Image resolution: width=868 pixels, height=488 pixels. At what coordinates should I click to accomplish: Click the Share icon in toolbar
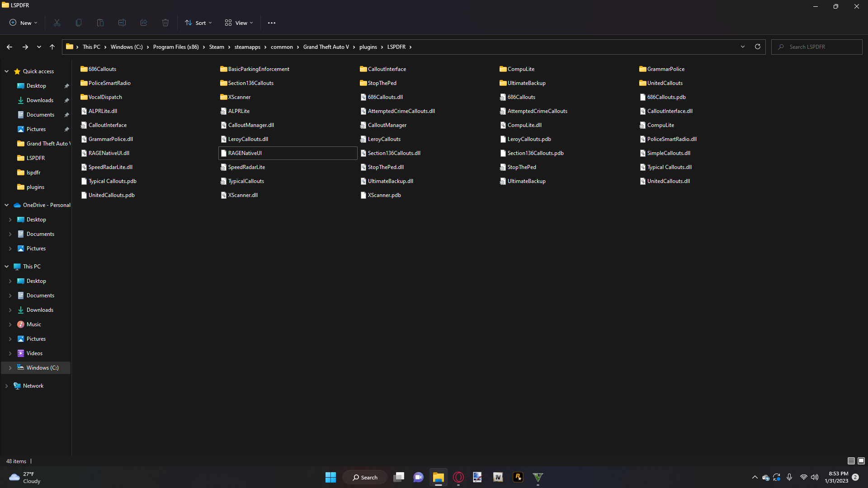tap(144, 23)
